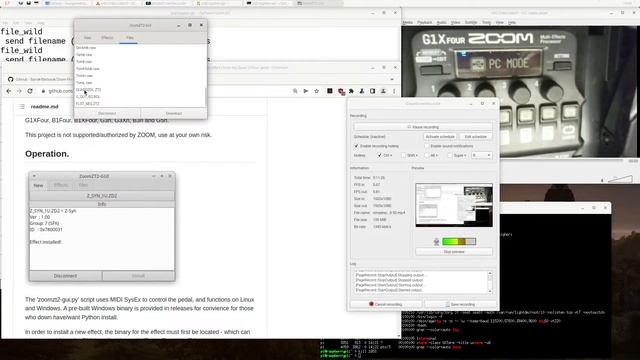Image resolution: width=640 pixels, height=360 pixels.
Task: Click the lock icon beside github.com address
Action: click(43, 91)
